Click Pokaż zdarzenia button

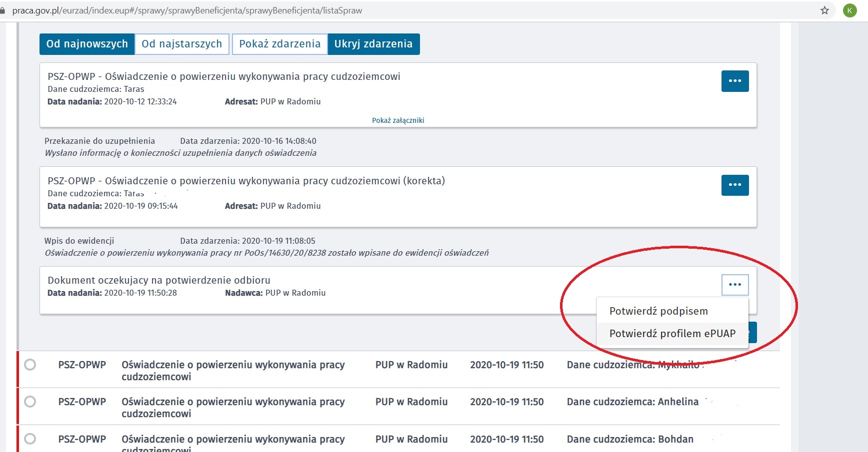[x=279, y=44]
